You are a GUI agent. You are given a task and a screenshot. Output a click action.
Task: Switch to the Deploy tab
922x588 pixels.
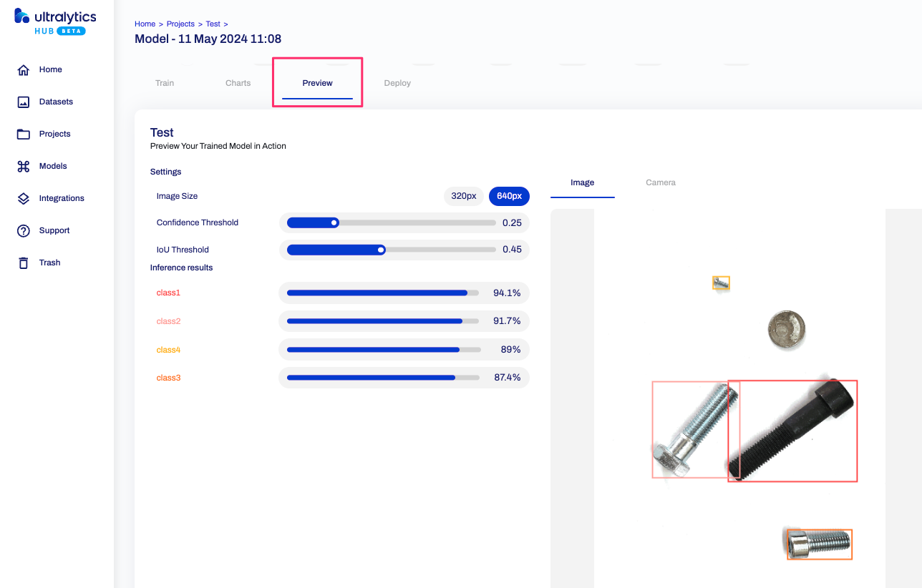[397, 83]
